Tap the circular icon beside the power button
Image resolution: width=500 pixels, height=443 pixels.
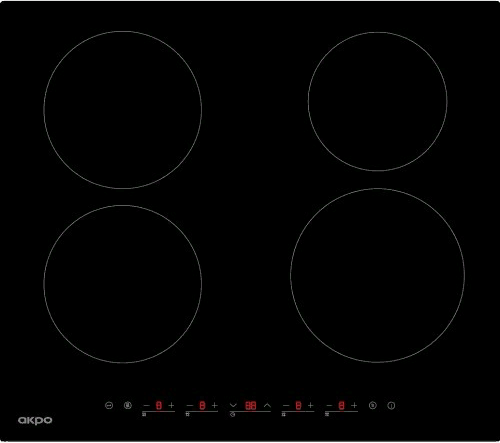pyautogui.click(x=373, y=405)
